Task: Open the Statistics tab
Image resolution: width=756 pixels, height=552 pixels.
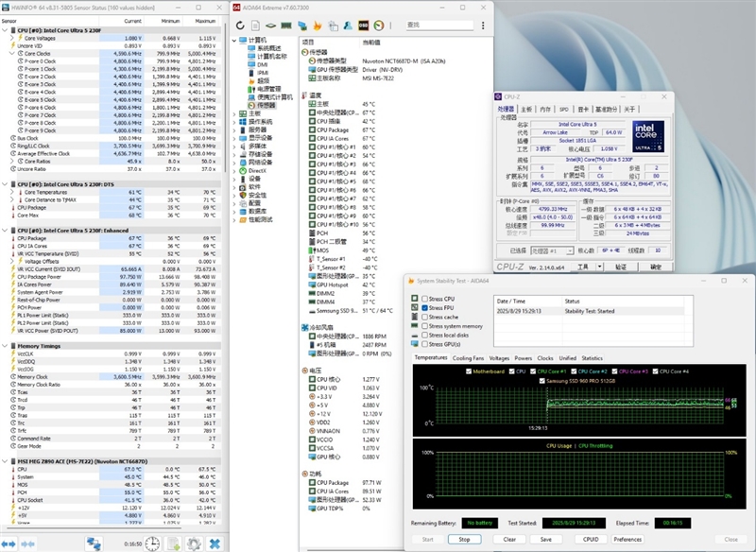Action: (592, 358)
